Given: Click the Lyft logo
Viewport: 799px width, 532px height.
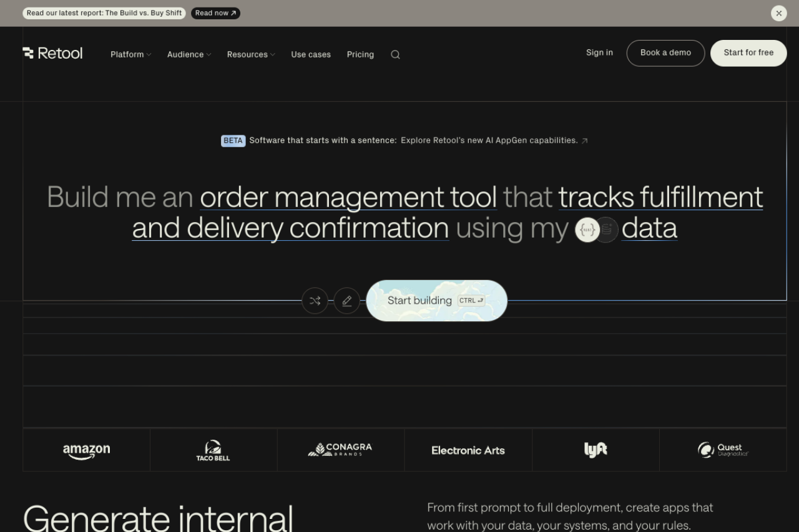Looking at the screenshot, I should 595,450.
